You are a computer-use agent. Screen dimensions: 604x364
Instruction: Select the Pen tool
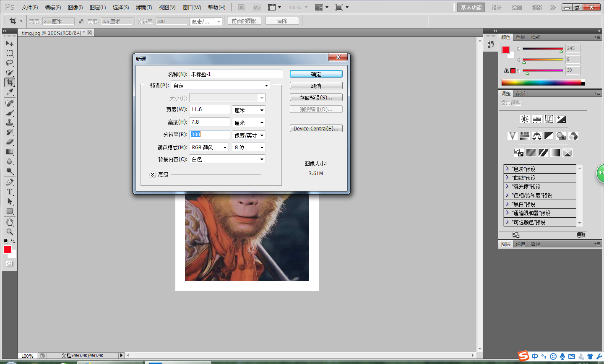click(x=10, y=182)
